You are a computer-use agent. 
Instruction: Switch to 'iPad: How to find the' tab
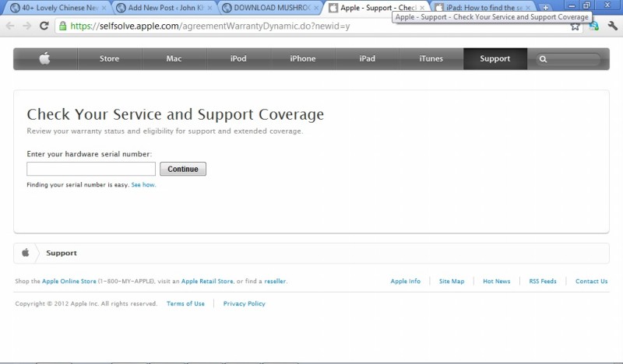483,8
